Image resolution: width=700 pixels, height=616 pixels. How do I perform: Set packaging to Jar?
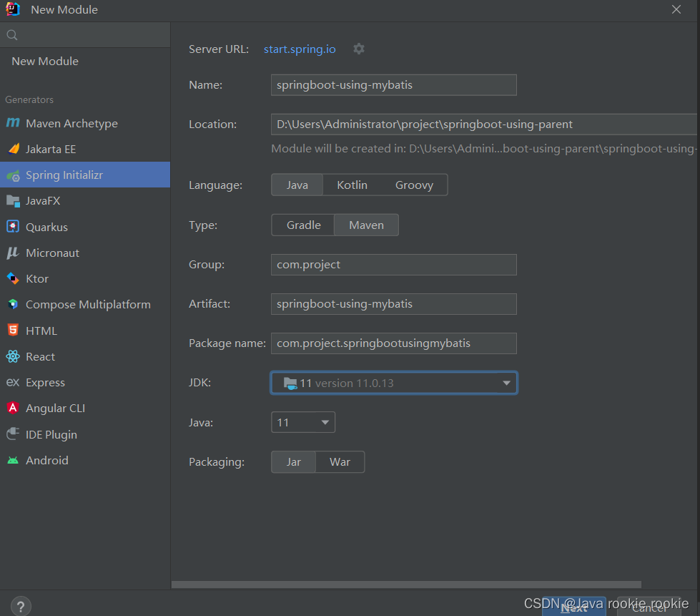(293, 462)
